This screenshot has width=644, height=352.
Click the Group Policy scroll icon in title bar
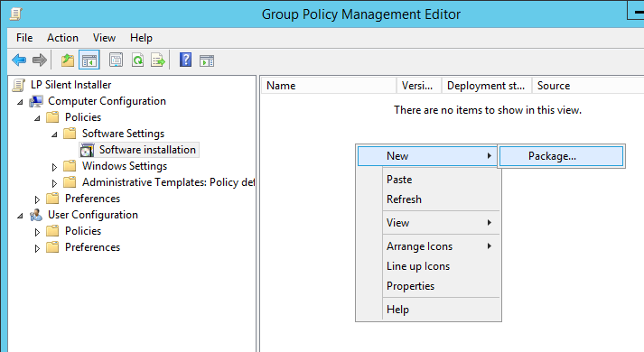point(15,14)
